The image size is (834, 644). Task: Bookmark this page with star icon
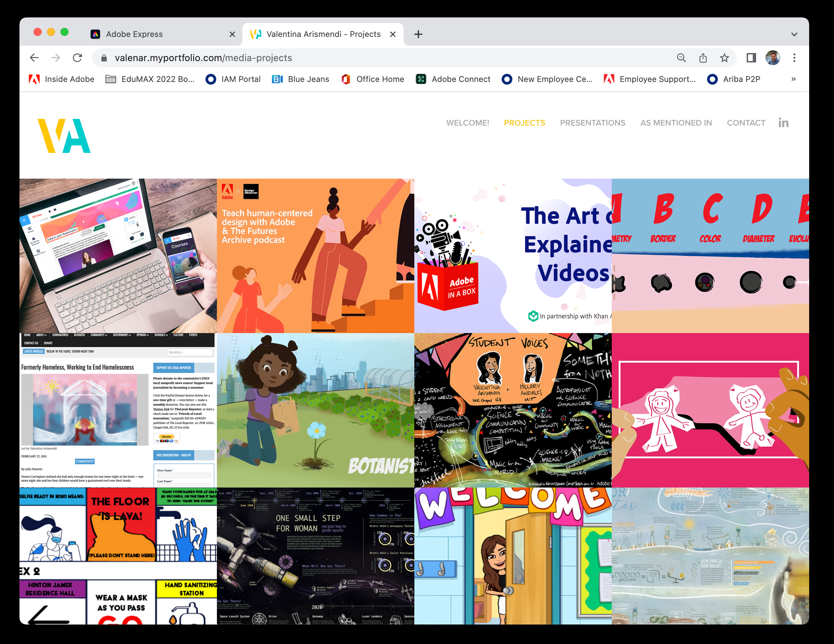724,58
